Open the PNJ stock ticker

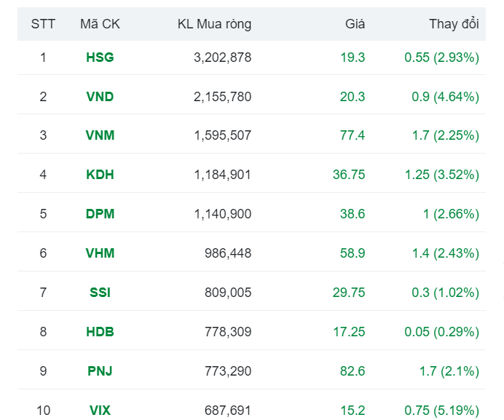click(100, 372)
